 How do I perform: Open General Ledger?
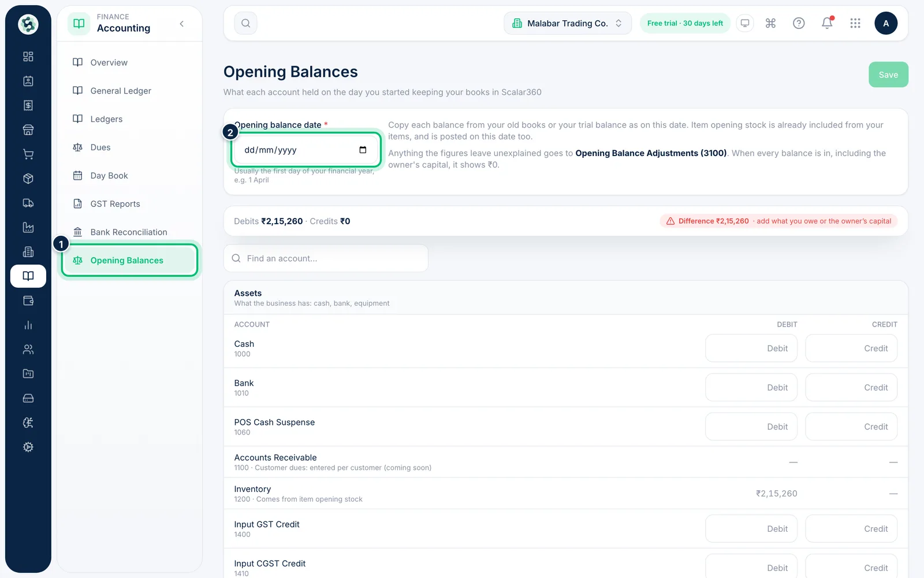pyautogui.click(x=129, y=91)
